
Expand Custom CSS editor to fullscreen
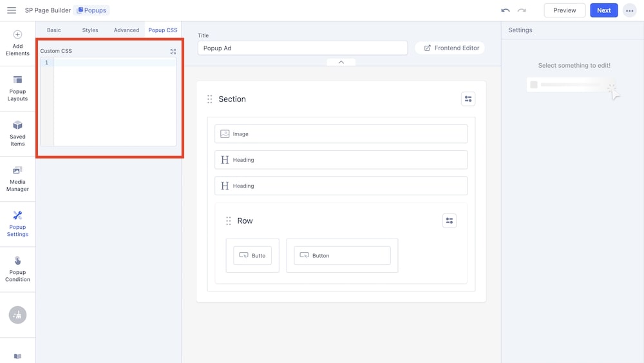click(x=173, y=51)
